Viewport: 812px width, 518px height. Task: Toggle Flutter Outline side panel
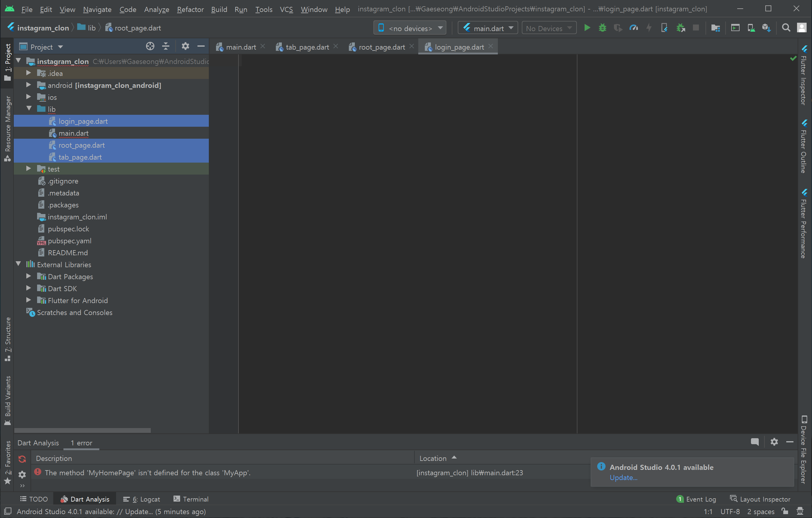pyautogui.click(x=804, y=146)
